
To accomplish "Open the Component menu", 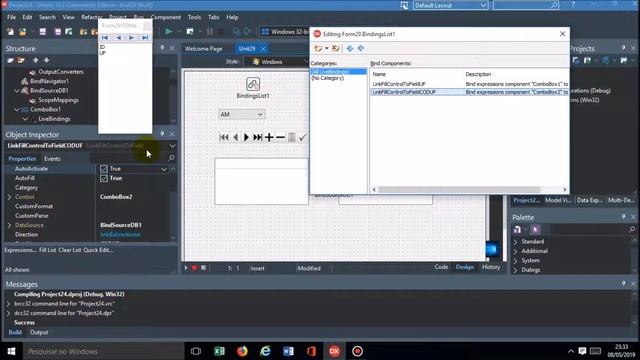I will (166, 17).
